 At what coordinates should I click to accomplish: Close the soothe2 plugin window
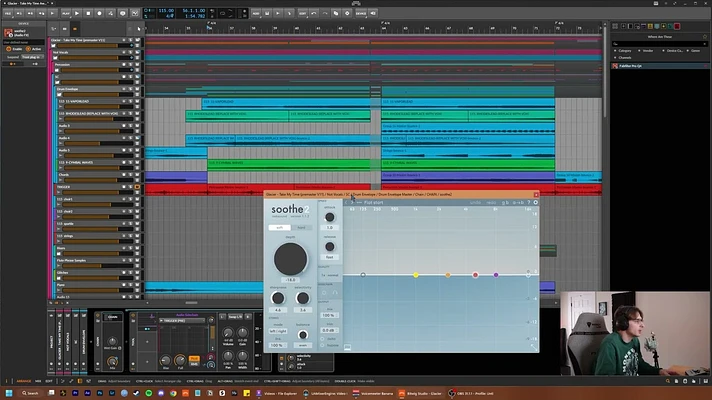click(x=536, y=194)
